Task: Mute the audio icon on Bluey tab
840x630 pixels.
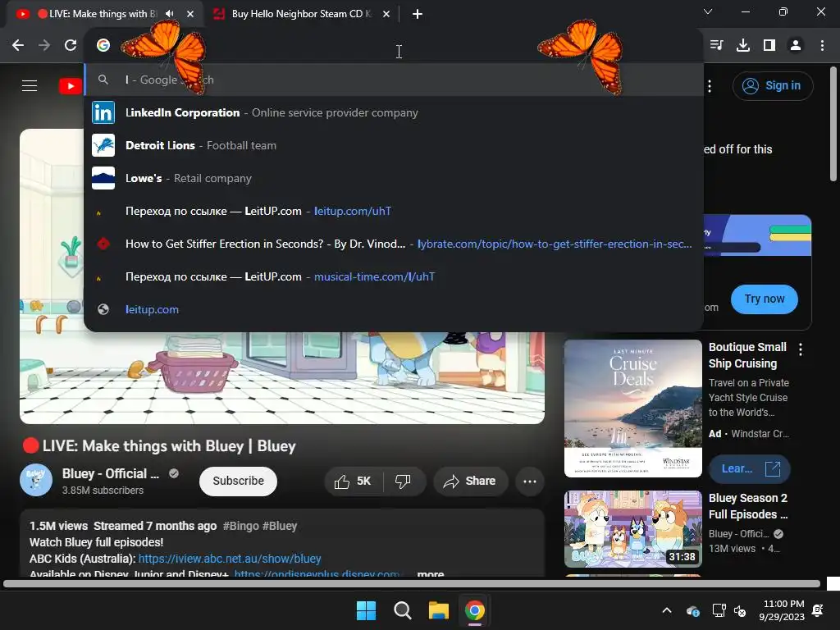Action: (170, 14)
